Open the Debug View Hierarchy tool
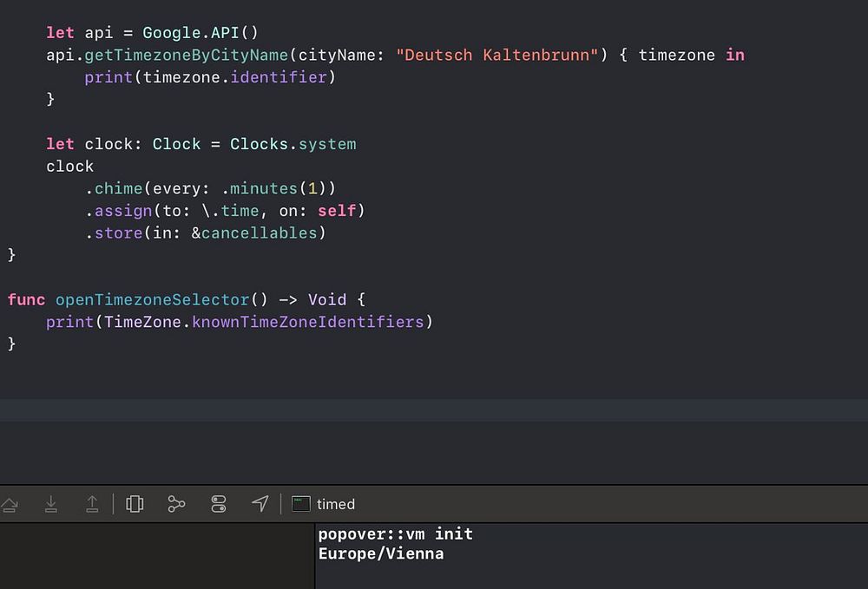 pyautogui.click(x=135, y=504)
